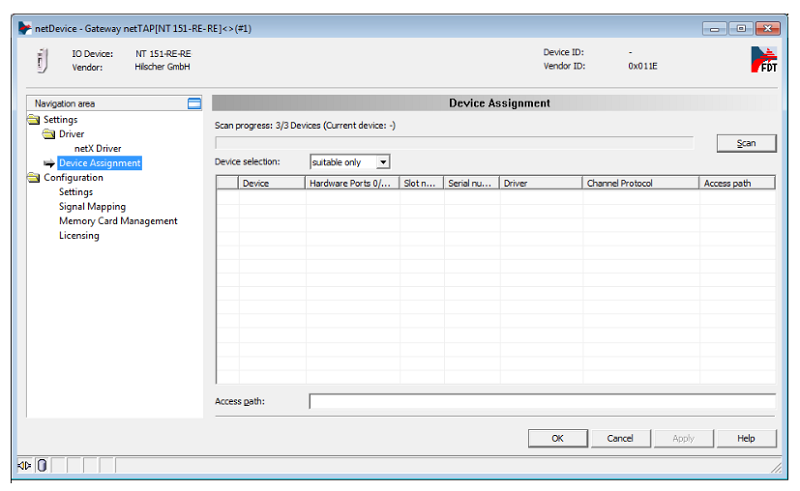This screenshot has height=491, width=800.
Task: Click the Apply button
Action: (x=684, y=438)
